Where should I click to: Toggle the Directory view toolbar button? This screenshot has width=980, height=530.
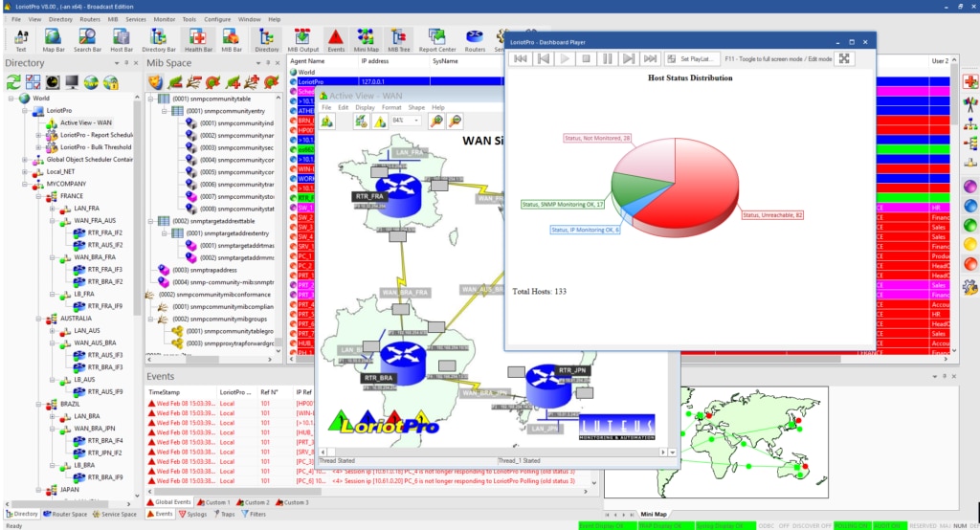click(x=267, y=40)
